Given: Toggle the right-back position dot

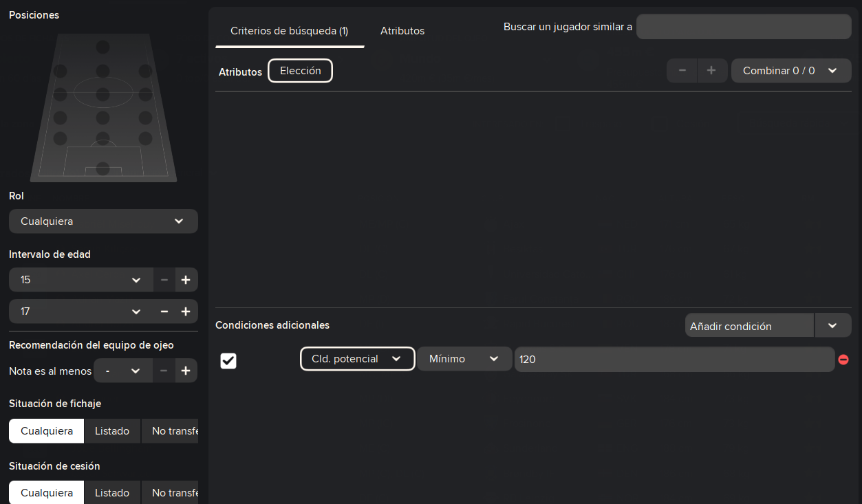Looking at the screenshot, I should (145, 138).
